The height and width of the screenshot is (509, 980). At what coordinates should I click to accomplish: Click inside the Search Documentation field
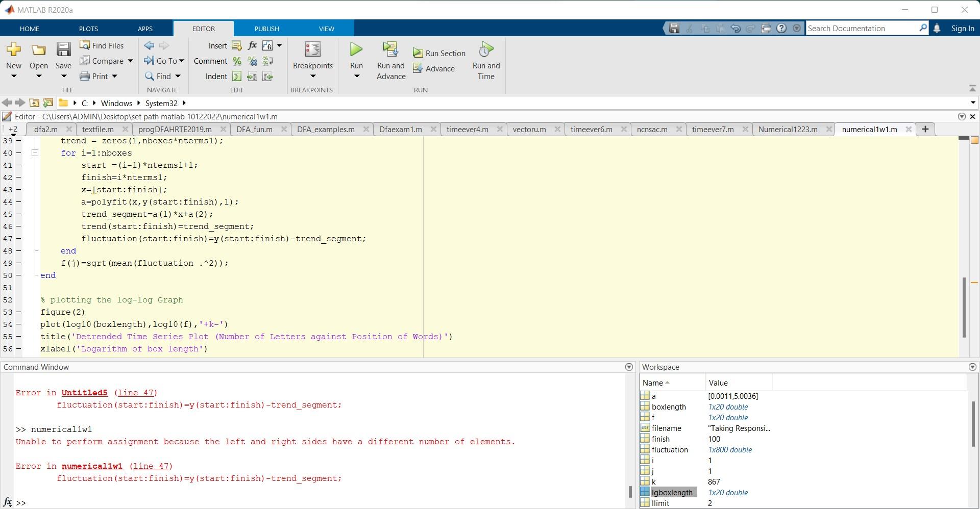[863, 28]
